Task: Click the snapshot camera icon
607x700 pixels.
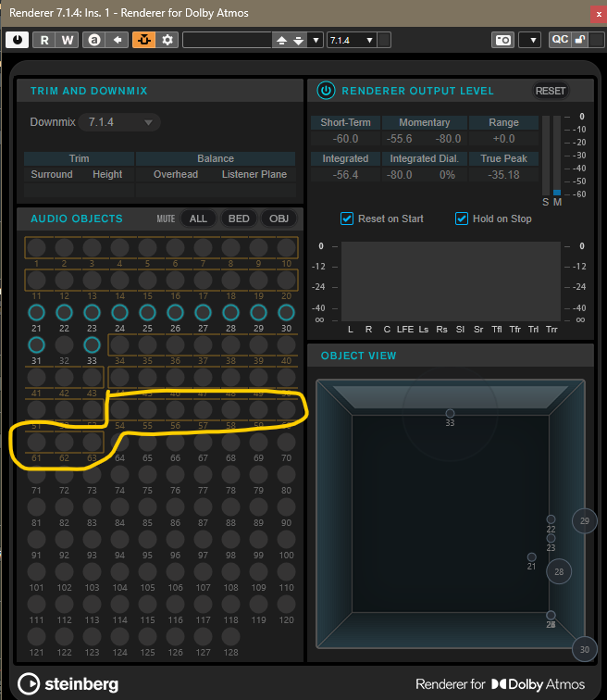Action: point(502,40)
